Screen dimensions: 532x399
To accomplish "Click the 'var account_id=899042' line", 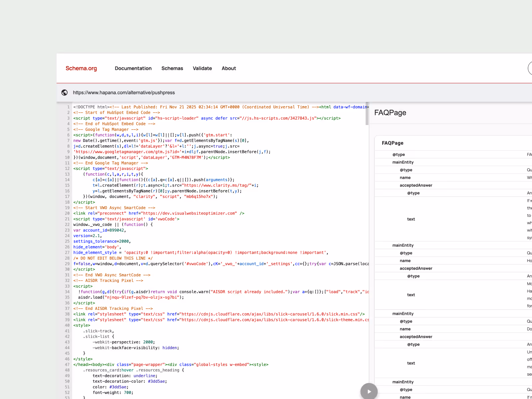I will pyautogui.click(x=100, y=230).
